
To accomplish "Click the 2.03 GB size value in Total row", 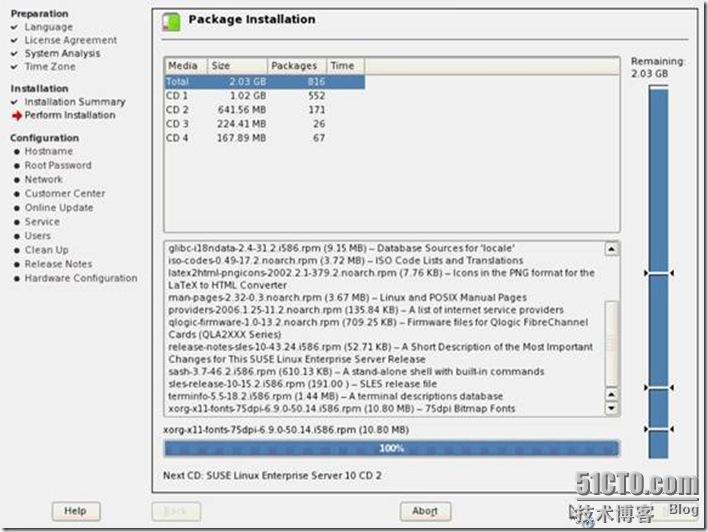I will [x=247, y=82].
